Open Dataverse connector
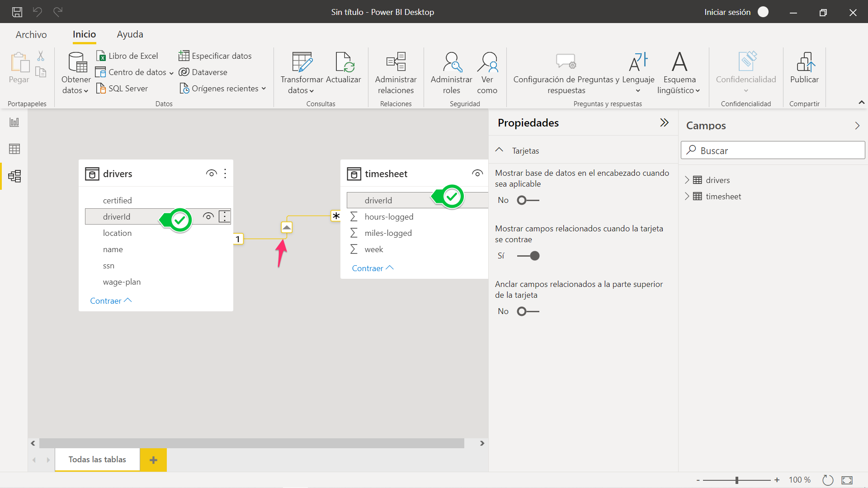This screenshot has width=868, height=488. point(203,72)
